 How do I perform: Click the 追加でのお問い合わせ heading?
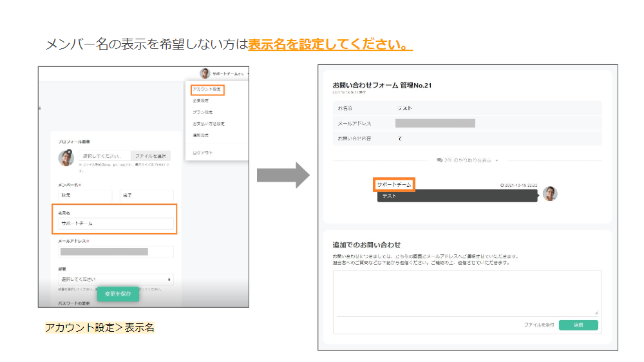pyautogui.click(x=366, y=245)
